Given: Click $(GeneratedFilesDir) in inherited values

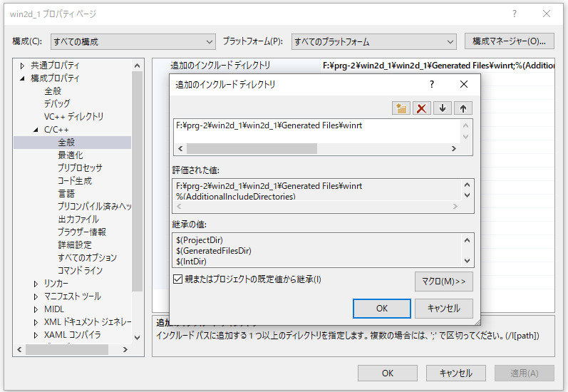Looking at the screenshot, I should pyautogui.click(x=214, y=251).
